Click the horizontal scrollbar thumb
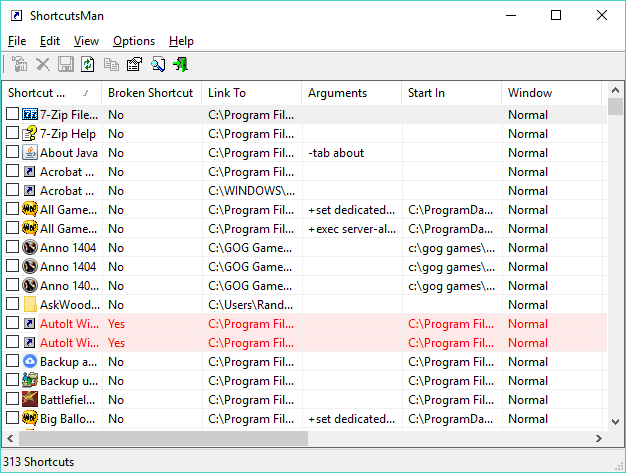This screenshot has width=626, height=473. point(163,438)
